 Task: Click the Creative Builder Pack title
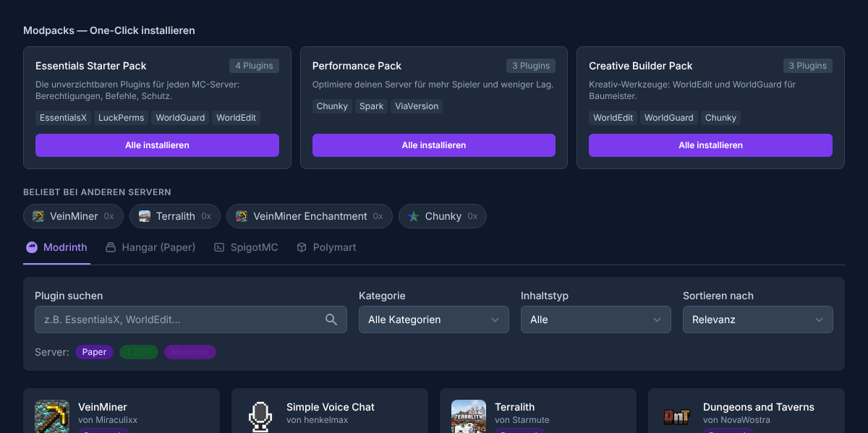coord(641,66)
